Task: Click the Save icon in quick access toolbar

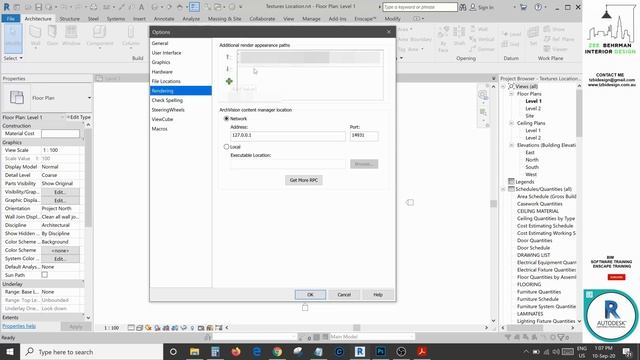Action: (x=38, y=7)
